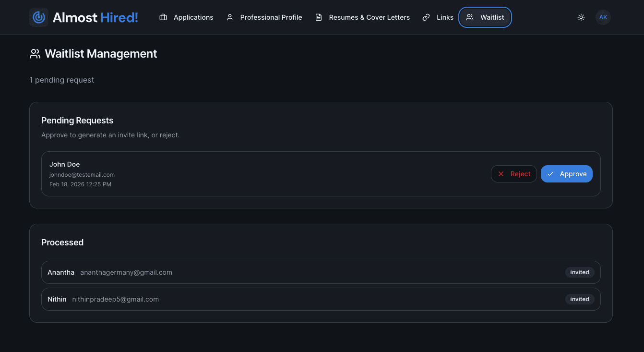Click the red X icon on Reject
Screen dimensions: 644x352
coord(501,174)
